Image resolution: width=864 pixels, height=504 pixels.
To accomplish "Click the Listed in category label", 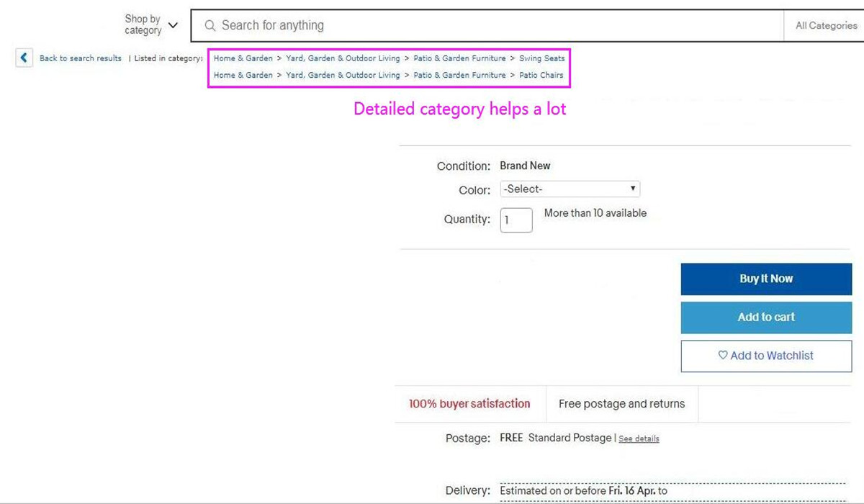I will pos(168,58).
